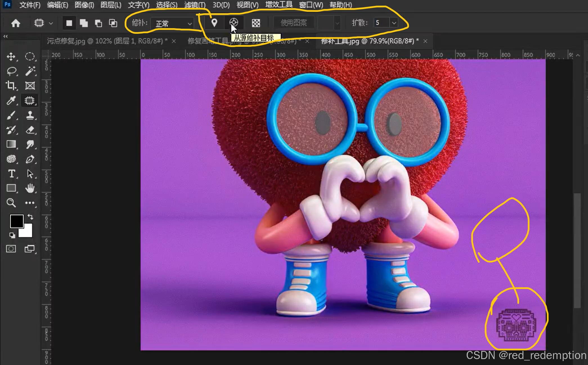Screen dimensions: 588x365
Task: Collapse the toolbox double-arrow expander
Action: pyautogui.click(x=5, y=36)
